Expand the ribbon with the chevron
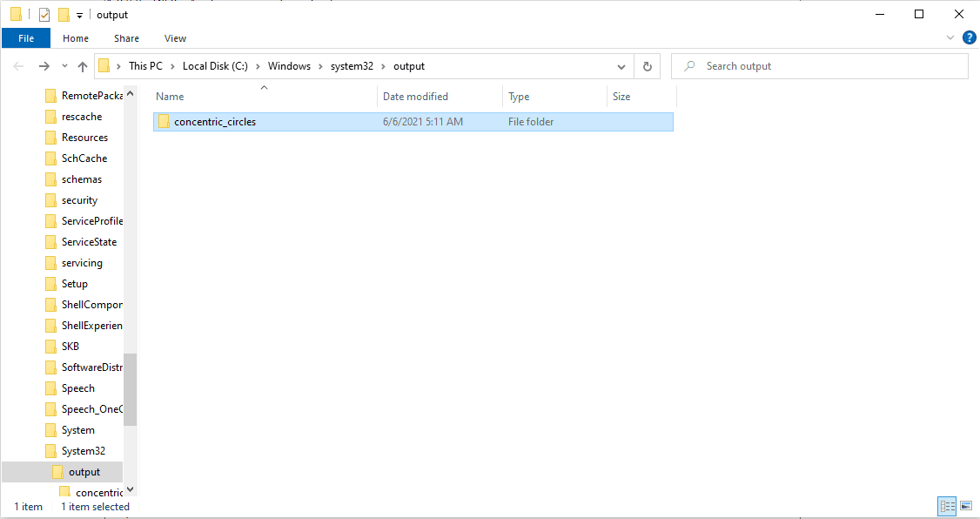This screenshot has width=980, height=519. 950,37
